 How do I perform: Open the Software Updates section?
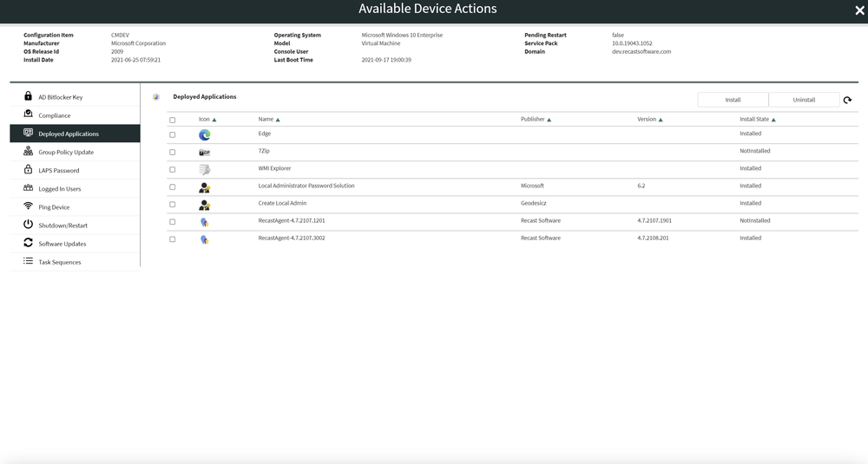75,244
